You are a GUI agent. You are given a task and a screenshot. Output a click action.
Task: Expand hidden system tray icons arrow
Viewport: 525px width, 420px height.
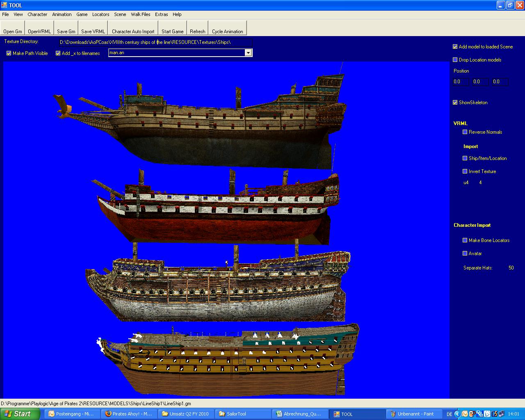(x=458, y=414)
